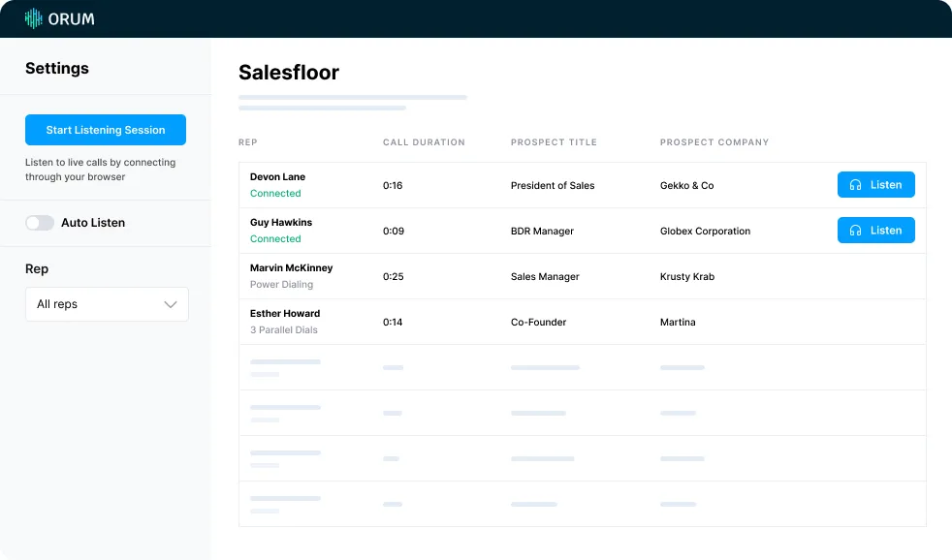952x560 pixels.
Task: Sort by the REP column header
Action: pyautogui.click(x=248, y=142)
